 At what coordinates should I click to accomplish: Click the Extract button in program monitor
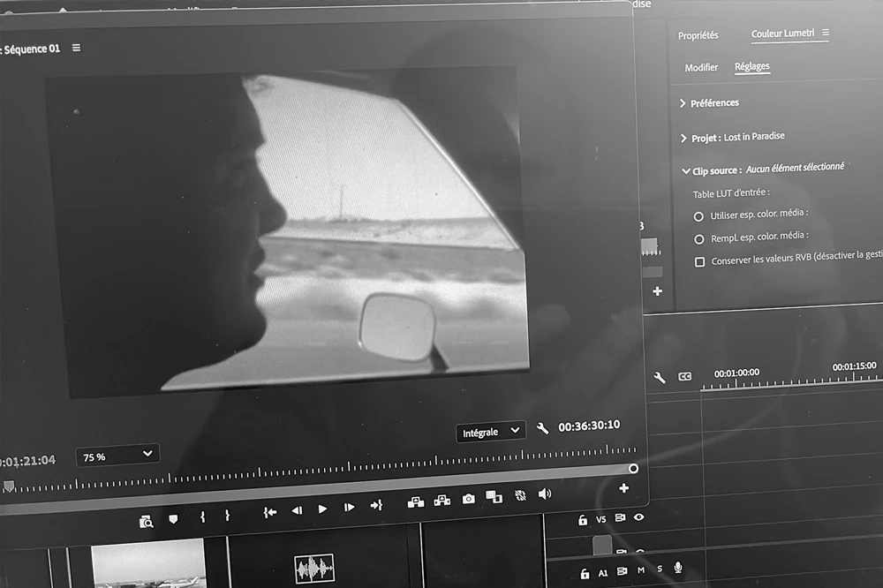point(442,501)
